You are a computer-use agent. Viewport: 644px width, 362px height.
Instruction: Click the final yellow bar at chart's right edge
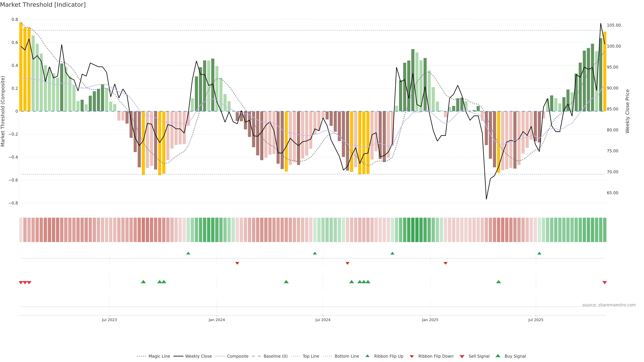tap(604, 71)
